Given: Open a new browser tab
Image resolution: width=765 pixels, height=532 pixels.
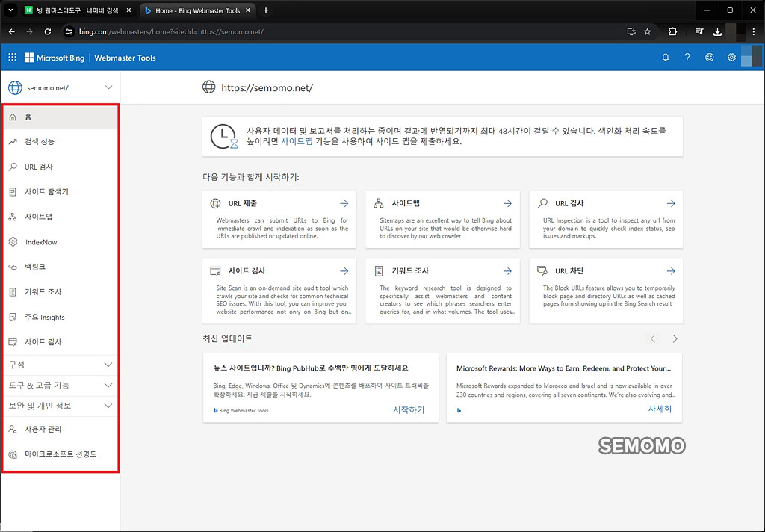Looking at the screenshot, I should 266,10.
